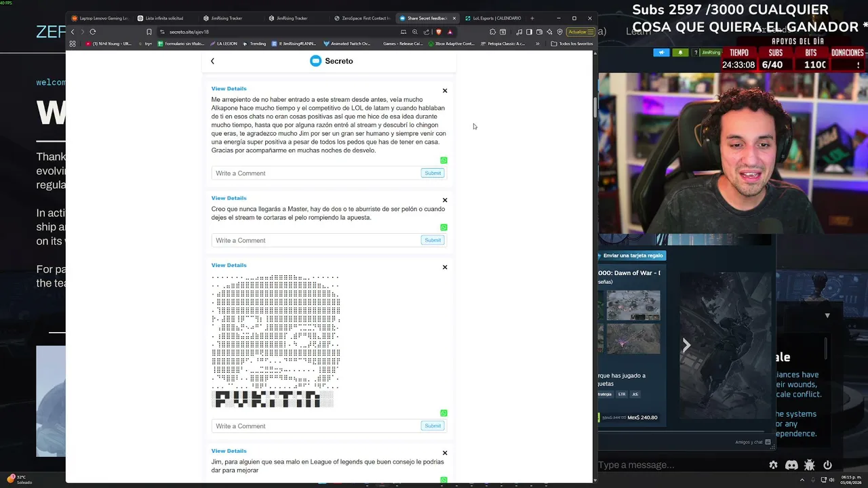Share the "Creo que nunca" message via WhatsApp
868x488 pixels.
(443, 228)
